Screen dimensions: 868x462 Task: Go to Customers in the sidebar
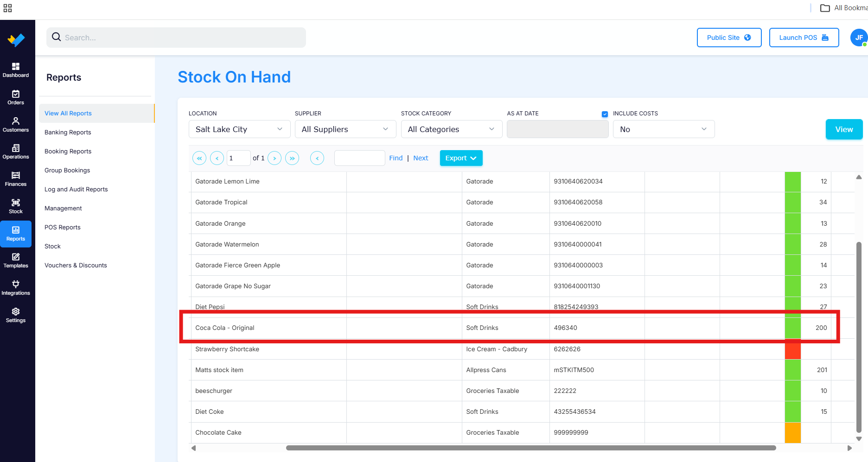16,125
